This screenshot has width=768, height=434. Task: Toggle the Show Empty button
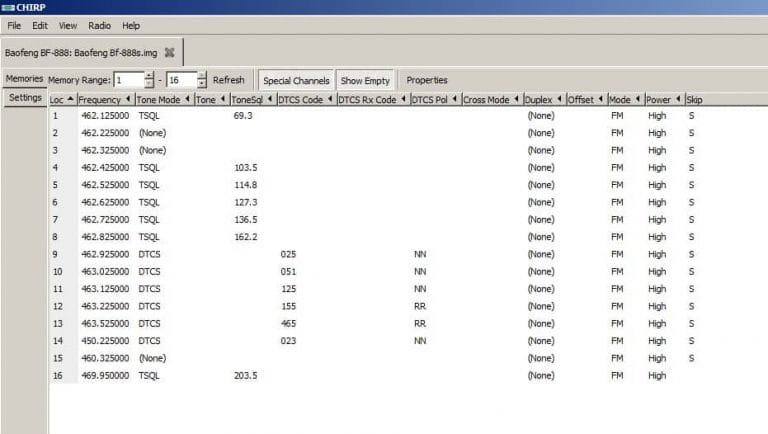pos(365,80)
